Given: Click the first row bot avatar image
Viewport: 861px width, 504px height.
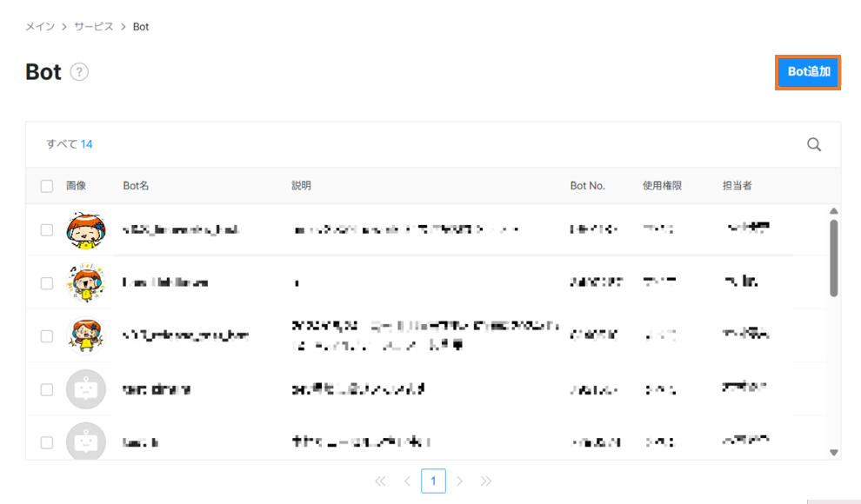Looking at the screenshot, I should 85,230.
